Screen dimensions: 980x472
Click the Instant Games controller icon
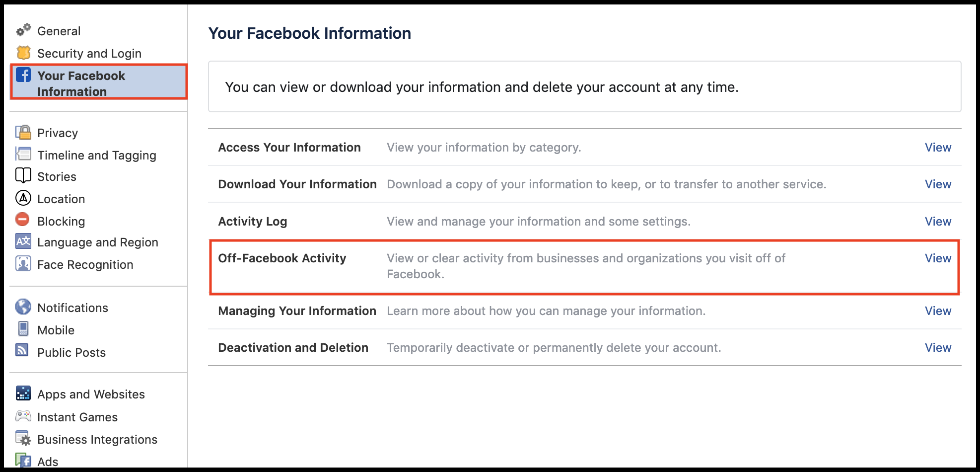(23, 416)
